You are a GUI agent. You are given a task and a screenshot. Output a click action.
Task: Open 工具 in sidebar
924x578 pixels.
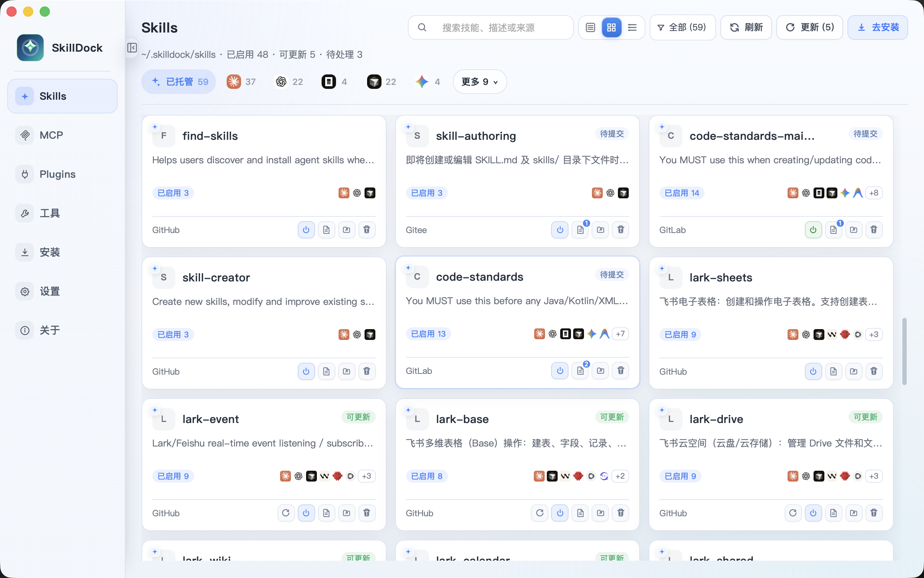[x=62, y=213]
